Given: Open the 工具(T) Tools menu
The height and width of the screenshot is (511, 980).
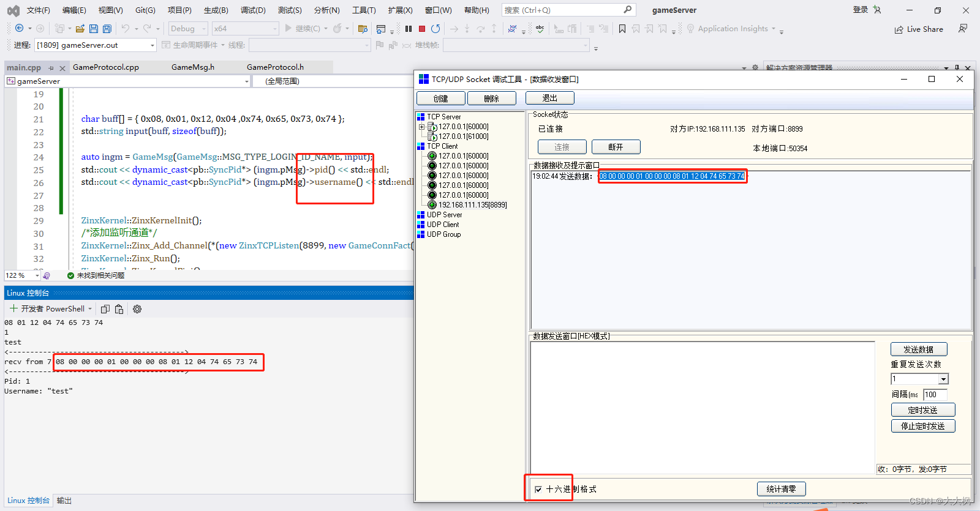Looking at the screenshot, I should (364, 10).
